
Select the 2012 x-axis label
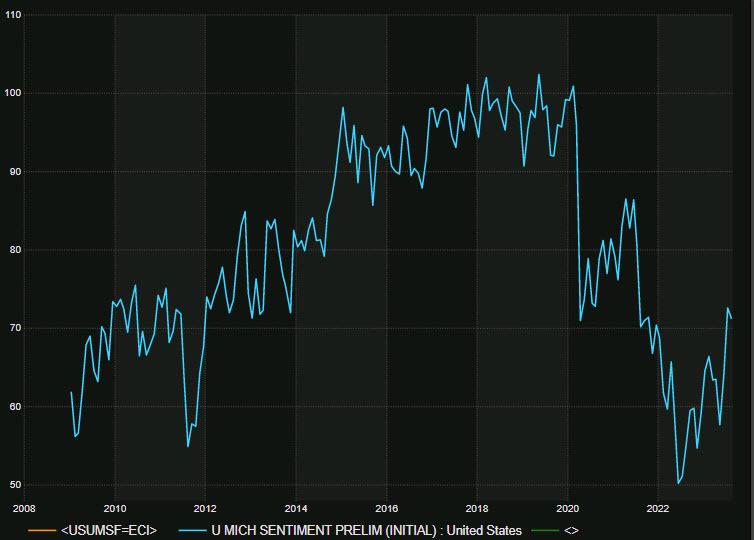(205, 509)
